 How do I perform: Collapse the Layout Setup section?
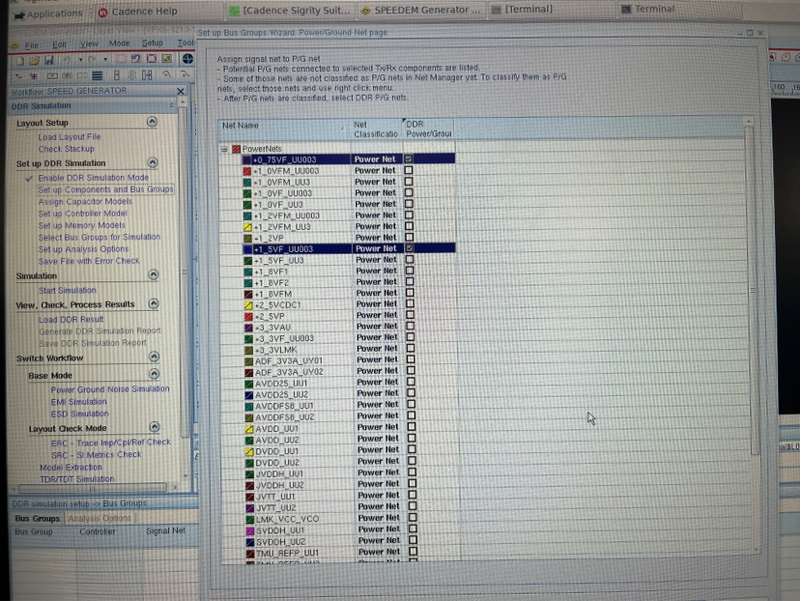[x=152, y=122]
